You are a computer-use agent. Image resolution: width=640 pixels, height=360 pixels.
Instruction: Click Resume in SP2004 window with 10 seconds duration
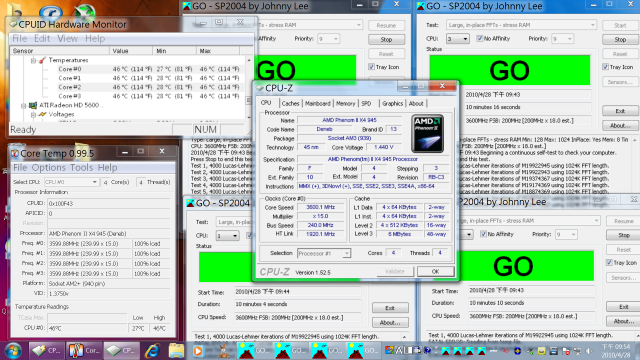click(x=623, y=221)
